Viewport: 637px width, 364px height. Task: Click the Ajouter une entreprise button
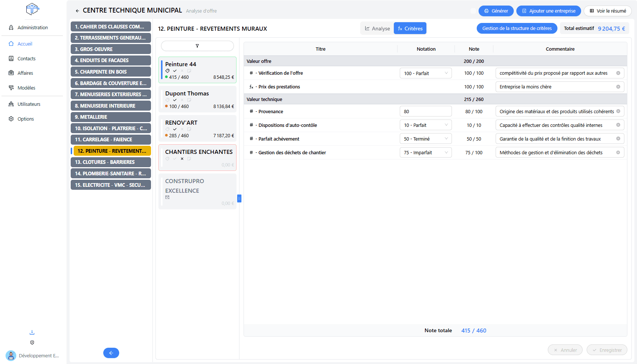click(x=548, y=11)
